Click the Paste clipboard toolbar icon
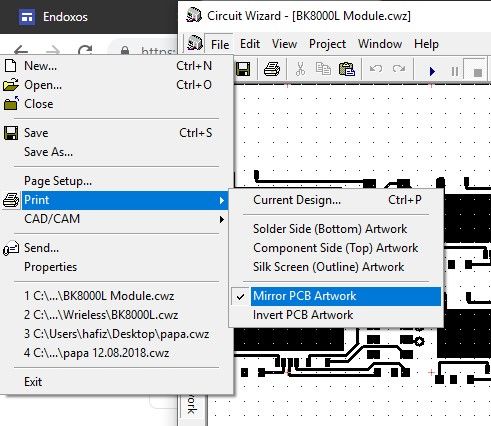Image resolution: width=491 pixels, height=426 pixels. (347, 69)
